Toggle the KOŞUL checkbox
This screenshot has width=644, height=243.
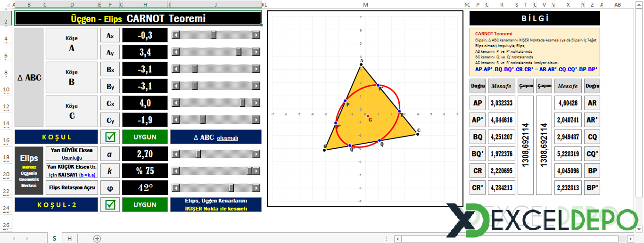[x=110, y=137]
